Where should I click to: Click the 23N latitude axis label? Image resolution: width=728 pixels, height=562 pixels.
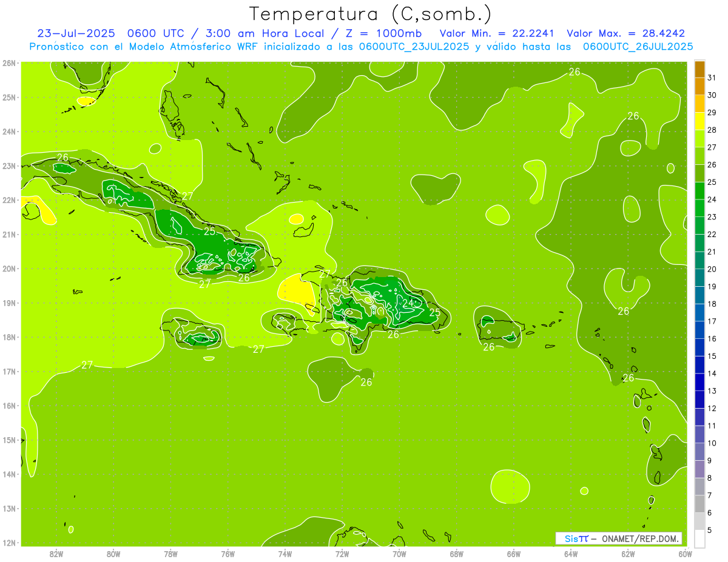[9, 166]
